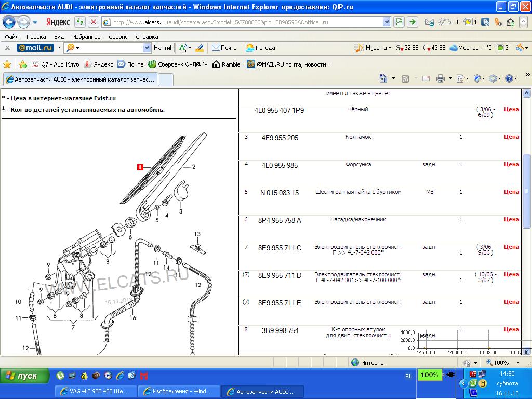532x399 pixels.
Task: Expand the zoom level 100% dropdown
Action: [x=518, y=362]
